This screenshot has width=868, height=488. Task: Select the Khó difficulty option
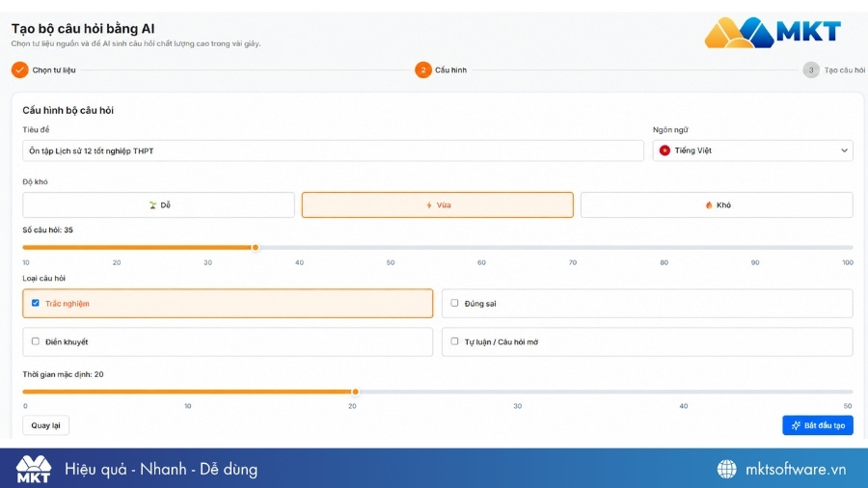[x=717, y=204]
